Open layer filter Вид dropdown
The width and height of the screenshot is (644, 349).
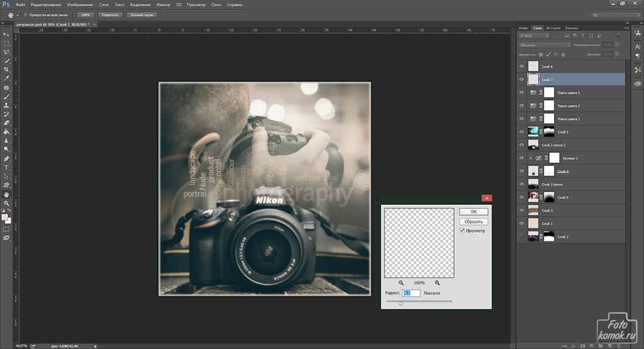click(535, 36)
